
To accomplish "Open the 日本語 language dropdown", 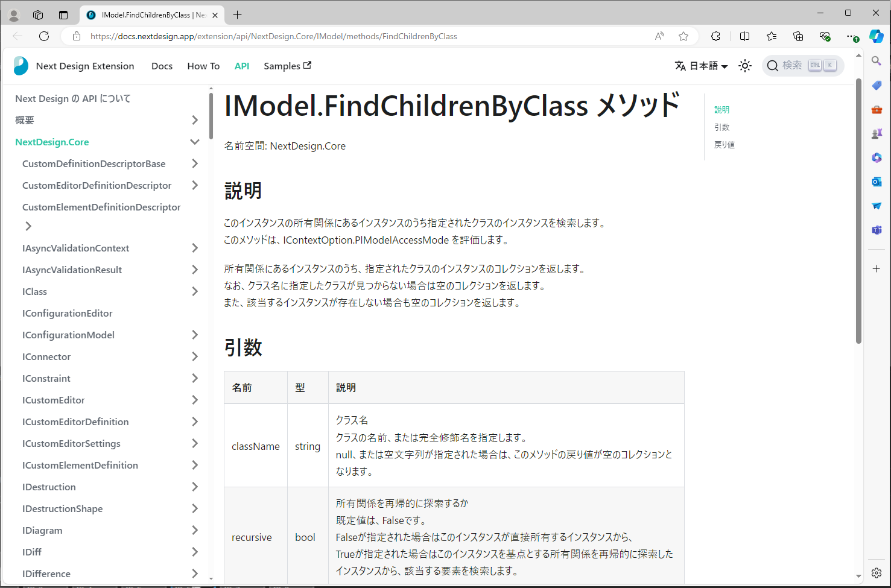I will pos(701,66).
